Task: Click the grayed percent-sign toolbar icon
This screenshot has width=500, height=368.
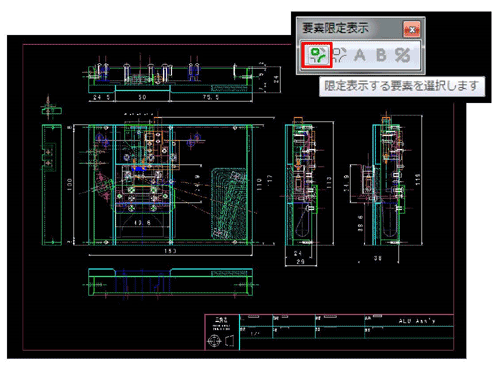Action: pos(402,55)
